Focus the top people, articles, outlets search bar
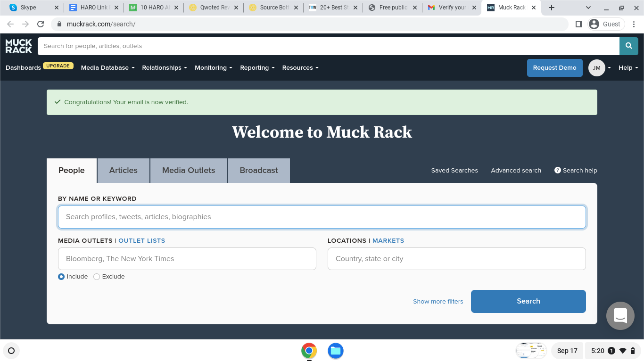This screenshot has width=644, height=362. [329, 46]
